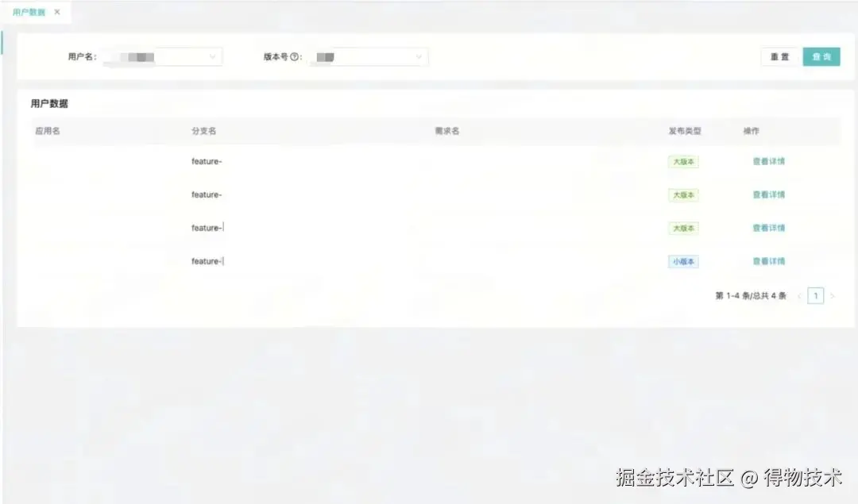This screenshot has height=504, width=858.
Task: Open 查看详情 on the last feature row
Action: 767,261
